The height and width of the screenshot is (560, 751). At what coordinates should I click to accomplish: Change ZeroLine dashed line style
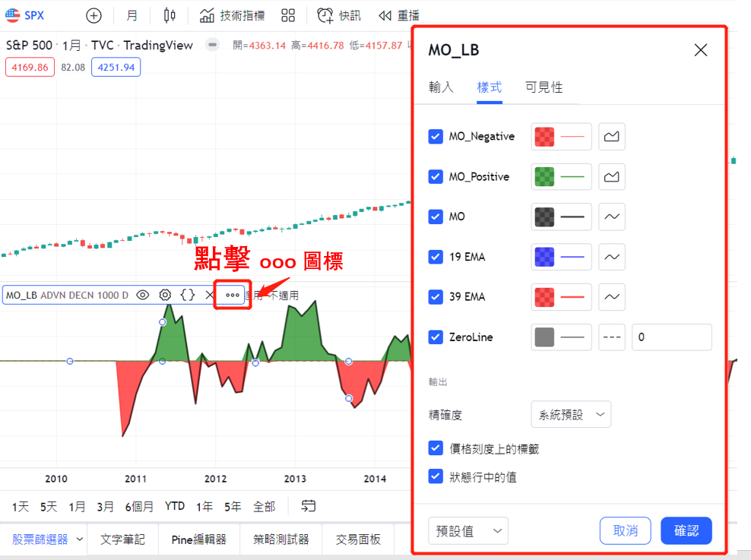(x=612, y=337)
